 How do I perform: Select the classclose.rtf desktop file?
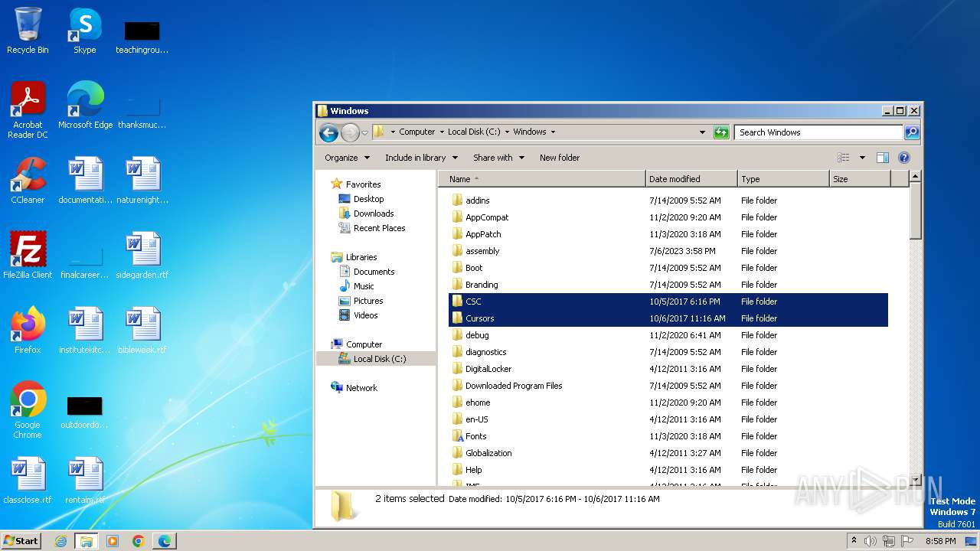(x=28, y=481)
